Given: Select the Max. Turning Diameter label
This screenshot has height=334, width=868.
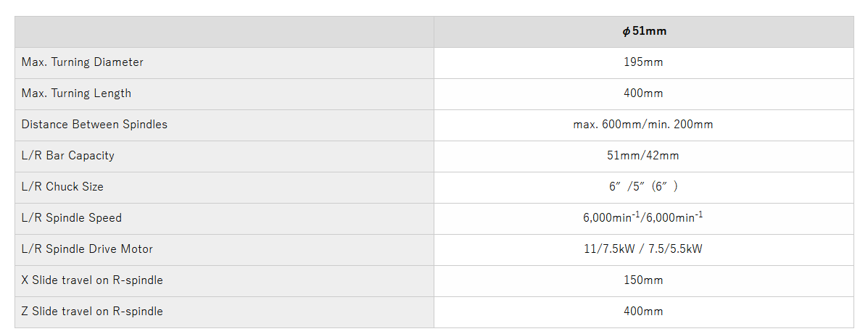Looking at the screenshot, I should pos(83,62).
